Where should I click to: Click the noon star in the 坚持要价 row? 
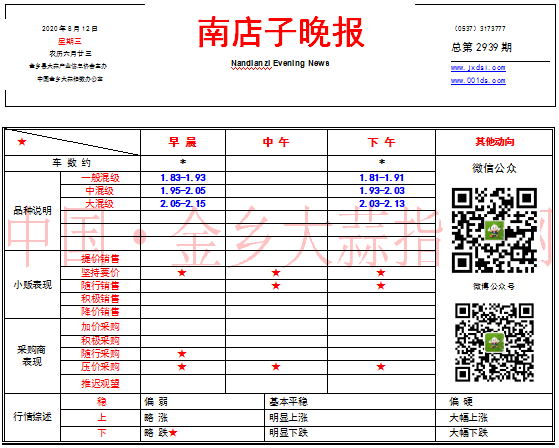(276, 273)
